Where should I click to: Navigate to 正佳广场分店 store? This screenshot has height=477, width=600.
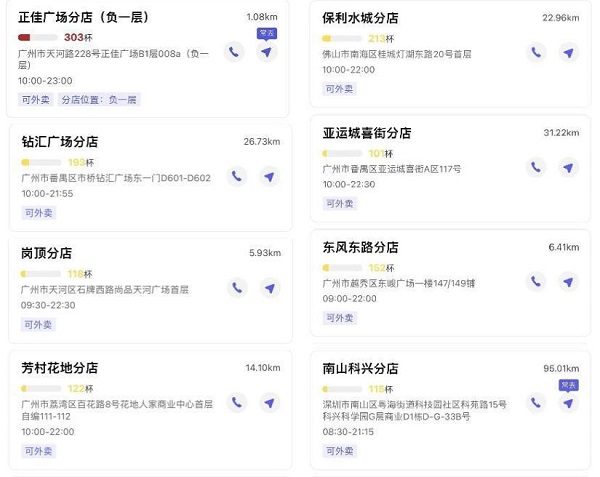tap(266, 52)
